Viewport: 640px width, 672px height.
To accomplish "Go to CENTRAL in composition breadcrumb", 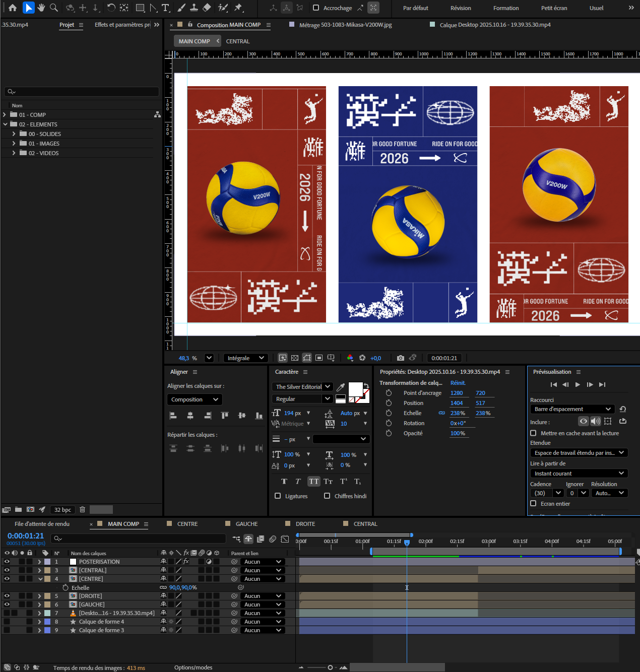I will 238,41.
